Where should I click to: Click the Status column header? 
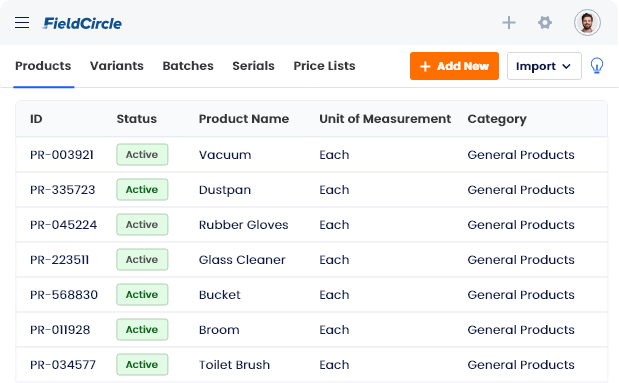(137, 119)
